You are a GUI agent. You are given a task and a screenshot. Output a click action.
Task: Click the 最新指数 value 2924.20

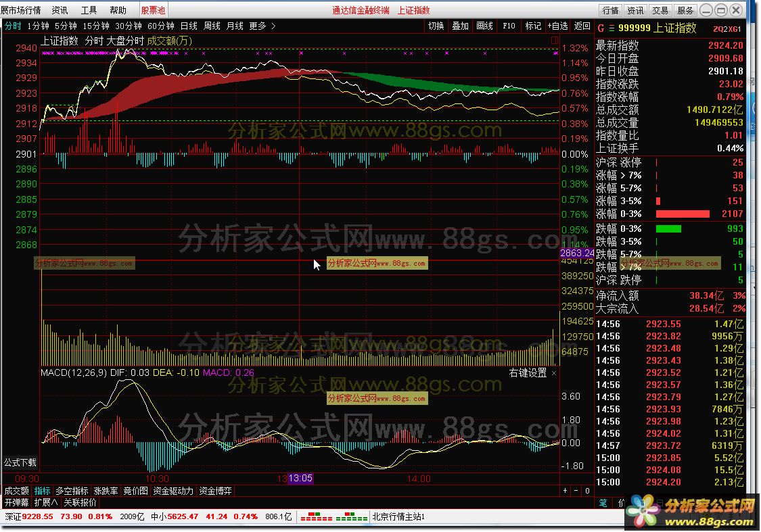coord(726,45)
